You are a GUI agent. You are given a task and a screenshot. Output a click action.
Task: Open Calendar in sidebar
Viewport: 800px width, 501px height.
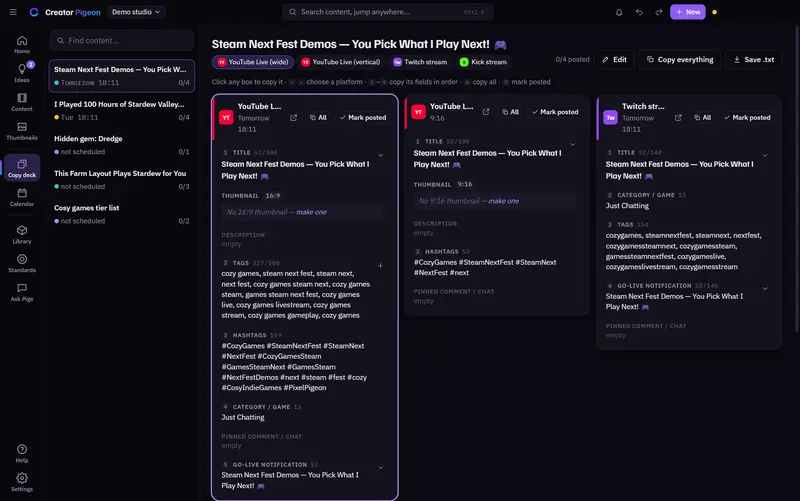22,197
